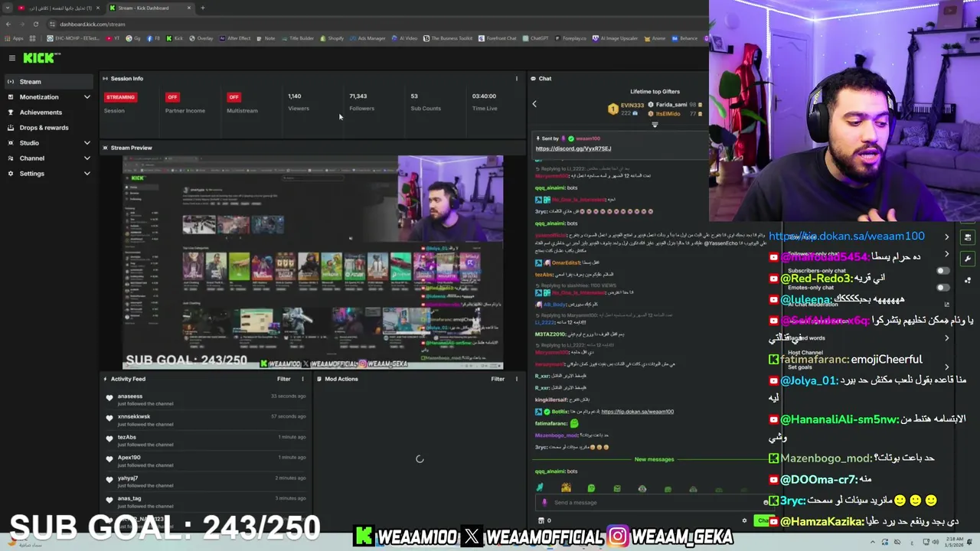Open Session Info three-dot options

[516, 78]
